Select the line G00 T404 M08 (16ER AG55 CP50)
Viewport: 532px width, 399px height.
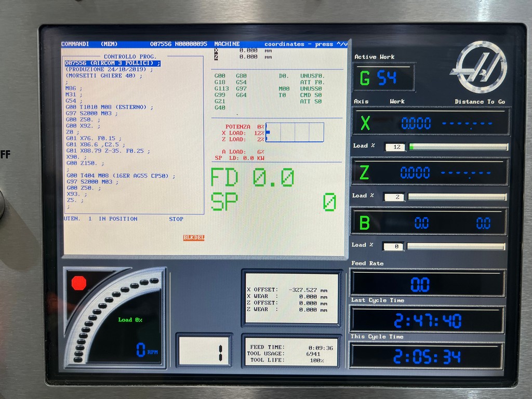[121, 176]
